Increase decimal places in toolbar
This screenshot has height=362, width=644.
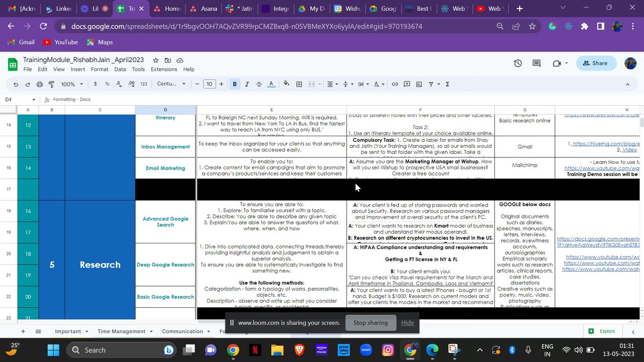click(x=130, y=84)
